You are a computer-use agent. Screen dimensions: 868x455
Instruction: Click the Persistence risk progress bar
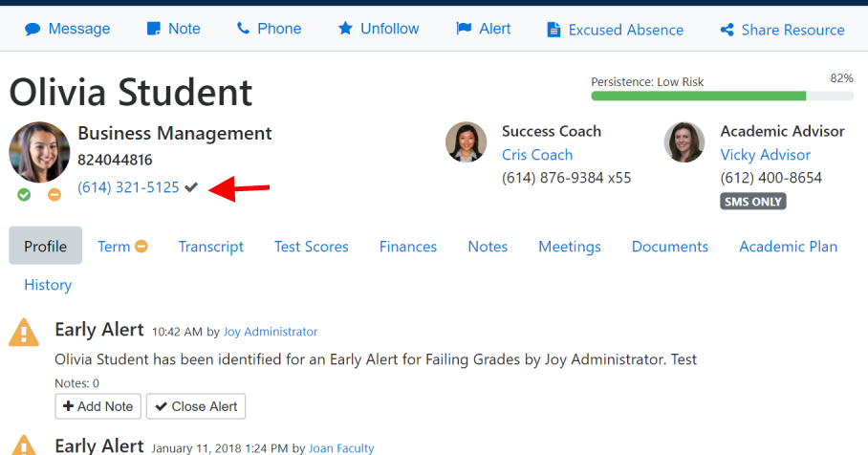point(723,97)
